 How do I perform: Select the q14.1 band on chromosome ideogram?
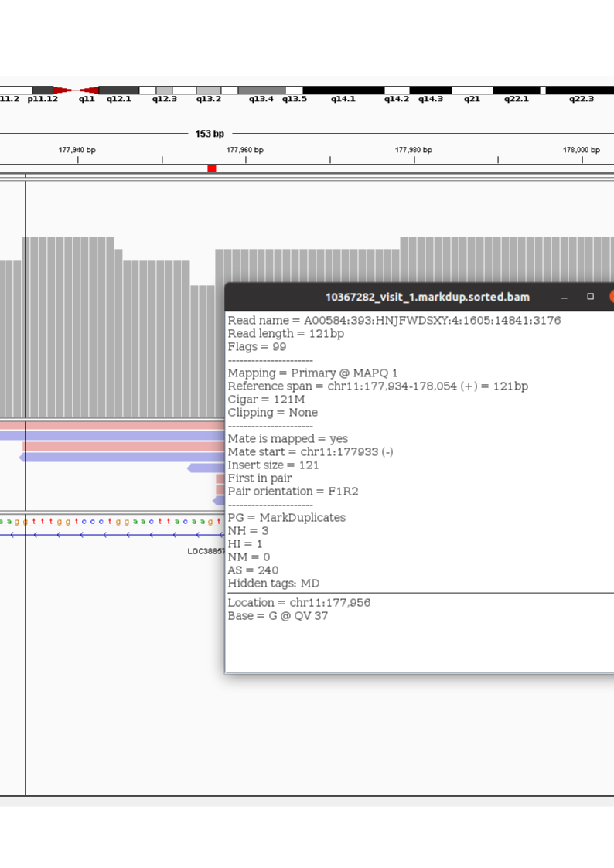[343, 90]
